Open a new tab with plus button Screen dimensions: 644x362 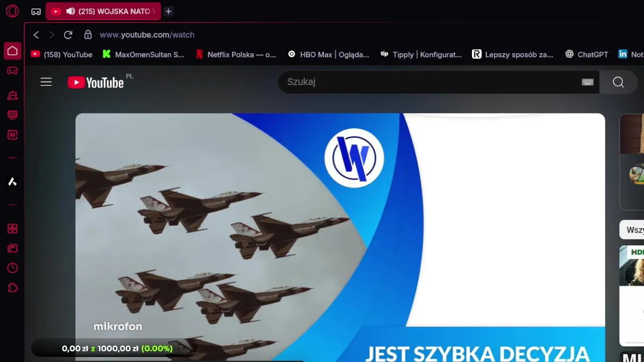[169, 11]
